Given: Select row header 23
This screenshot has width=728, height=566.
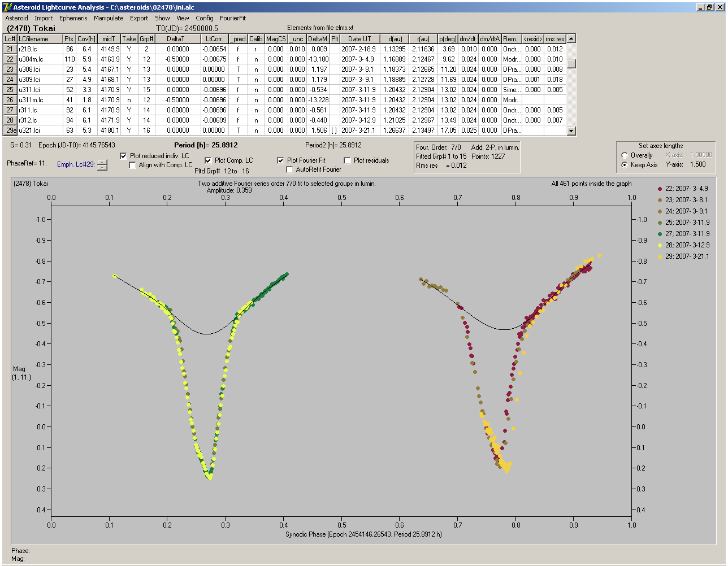Looking at the screenshot, I should click(10, 69).
